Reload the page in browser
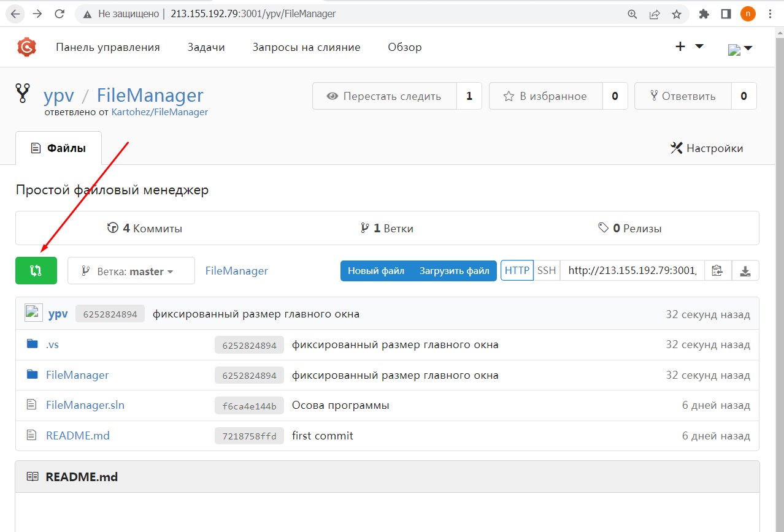The width and height of the screenshot is (784, 532). [60, 14]
